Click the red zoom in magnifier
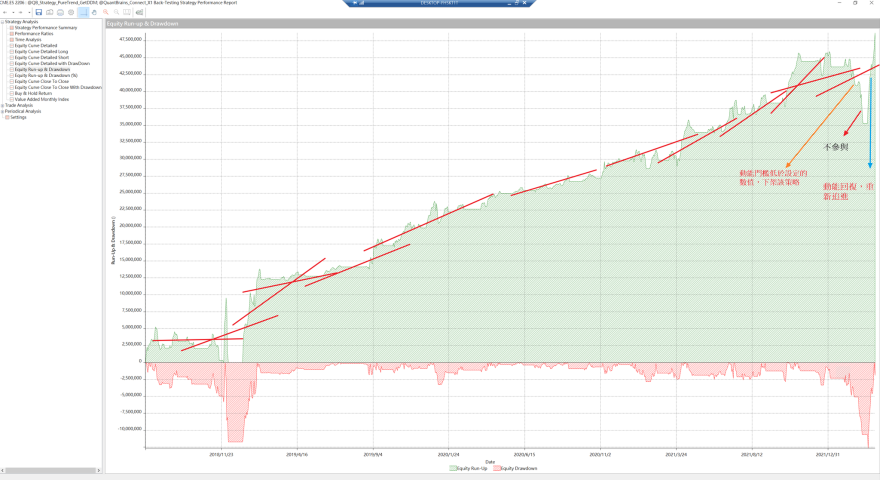Screen dimensions: 880x480 [105, 12]
